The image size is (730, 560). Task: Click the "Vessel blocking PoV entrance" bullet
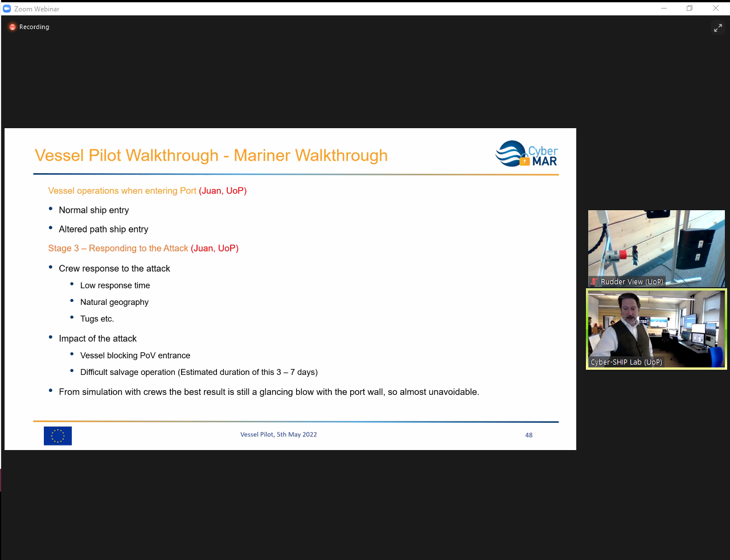[x=135, y=355]
